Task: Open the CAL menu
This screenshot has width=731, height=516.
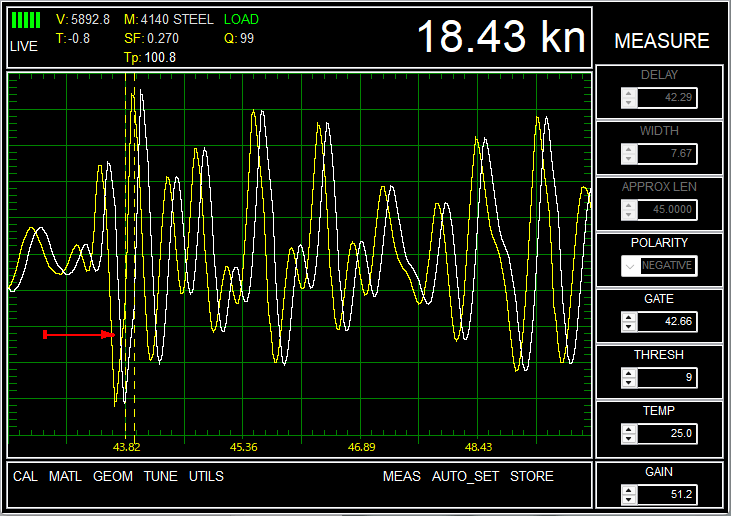Action: coord(25,476)
